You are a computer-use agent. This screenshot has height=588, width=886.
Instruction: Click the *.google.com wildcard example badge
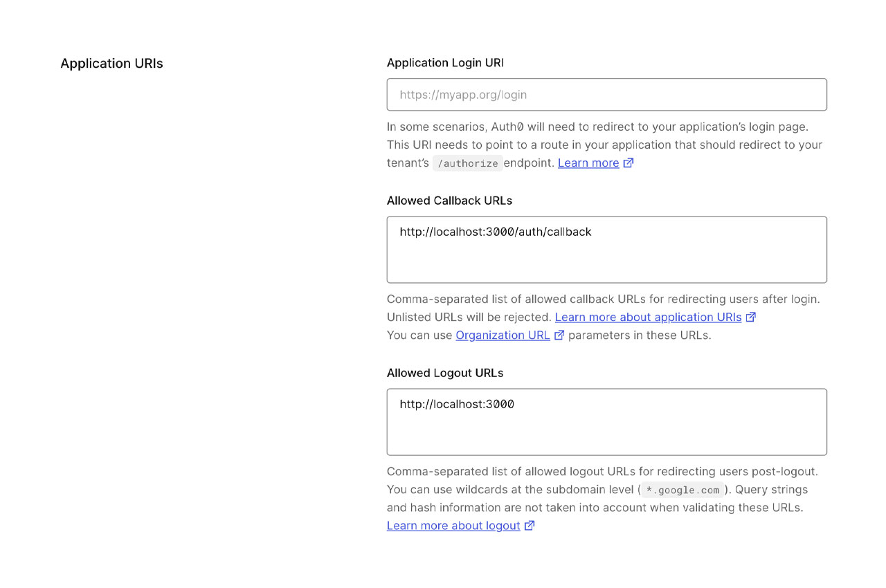[682, 490]
